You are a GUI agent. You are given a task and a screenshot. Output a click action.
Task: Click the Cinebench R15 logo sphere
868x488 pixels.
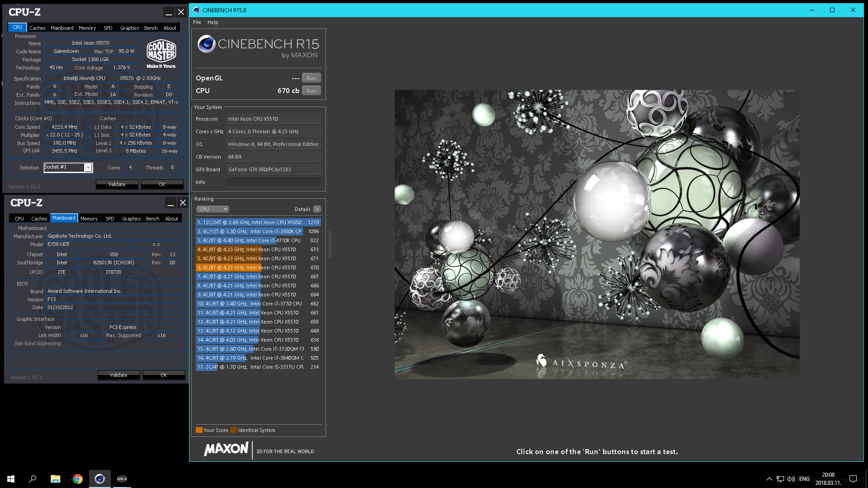coord(207,44)
